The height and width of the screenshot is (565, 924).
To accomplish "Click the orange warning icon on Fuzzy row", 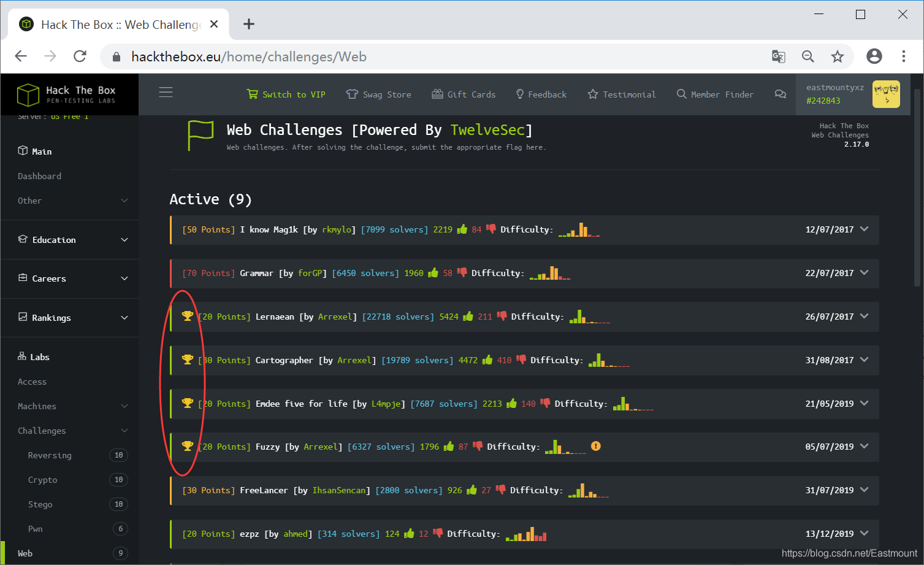I will tap(596, 446).
